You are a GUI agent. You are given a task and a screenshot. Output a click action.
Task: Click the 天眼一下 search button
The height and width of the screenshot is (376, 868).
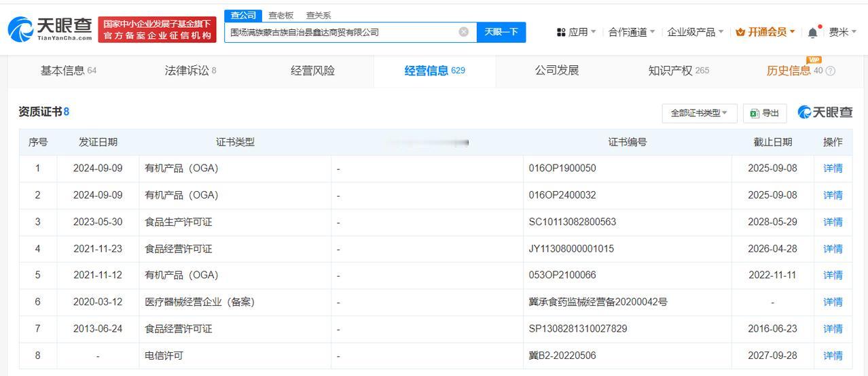coord(501,32)
